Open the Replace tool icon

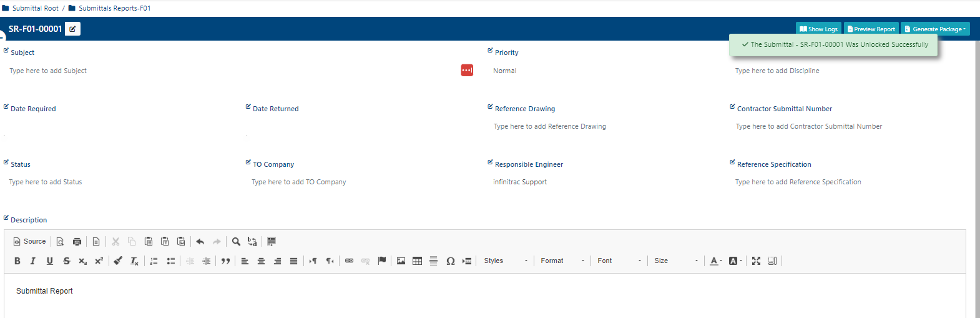tap(252, 242)
